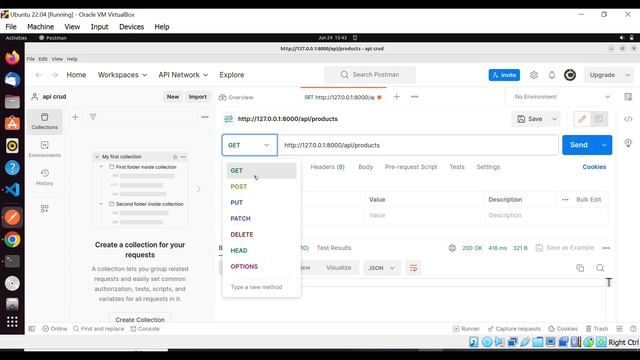The width and height of the screenshot is (640, 360).
Task: Open the code snippet panel icon
Action: (628, 119)
